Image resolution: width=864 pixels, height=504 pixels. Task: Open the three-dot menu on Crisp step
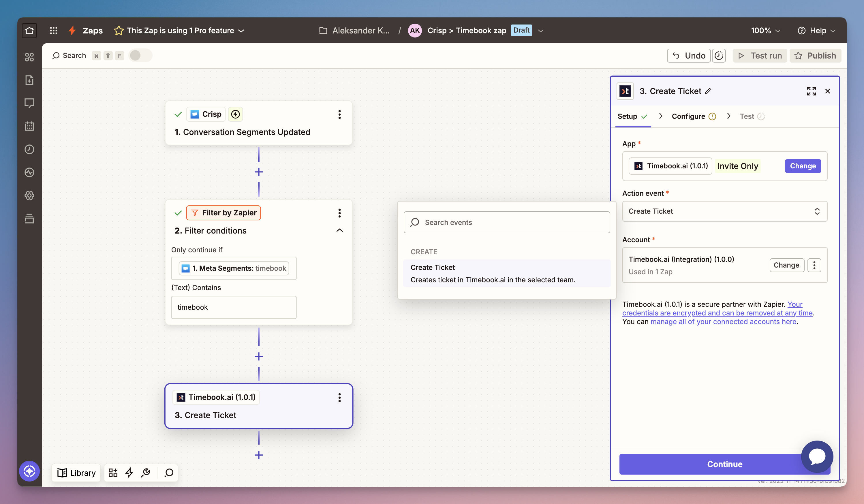[339, 114]
